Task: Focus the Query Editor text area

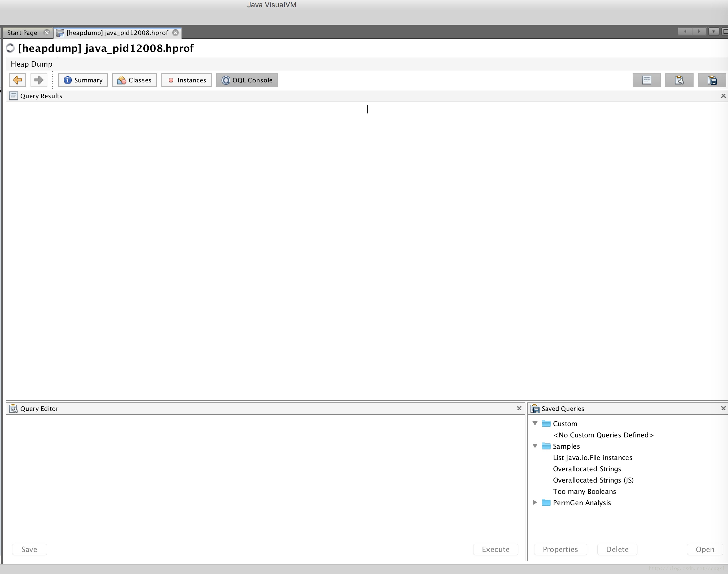Action: [x=265, y=477]
